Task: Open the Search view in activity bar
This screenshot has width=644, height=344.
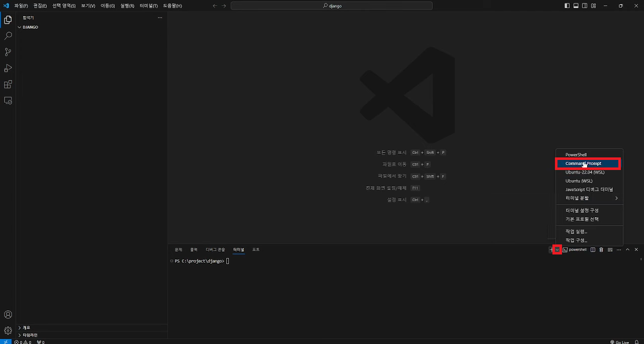Action: [x=8, y=36]
